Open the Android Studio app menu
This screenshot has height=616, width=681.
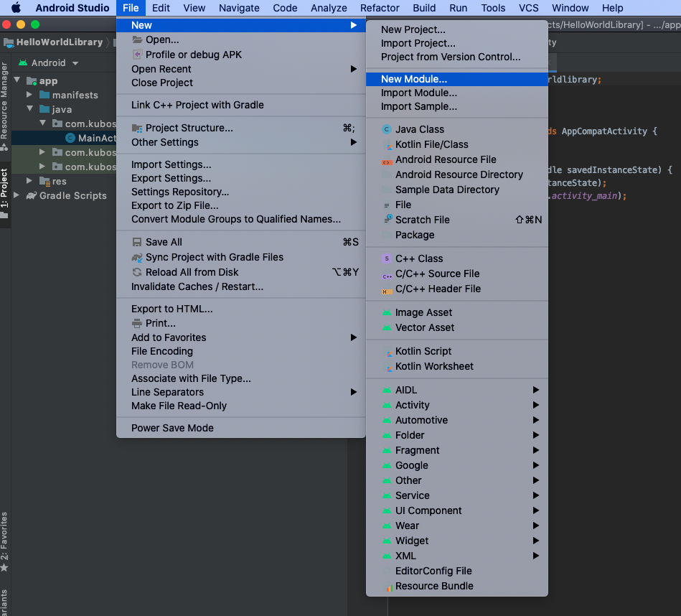tap(72, 8)
